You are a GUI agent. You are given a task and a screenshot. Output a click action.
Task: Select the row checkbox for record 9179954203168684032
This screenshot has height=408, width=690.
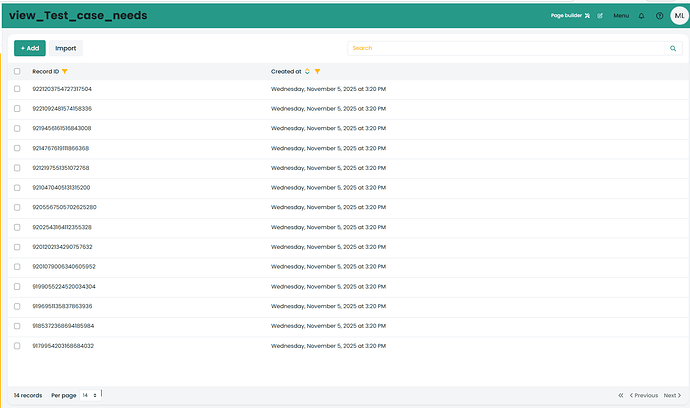point(17,345)
